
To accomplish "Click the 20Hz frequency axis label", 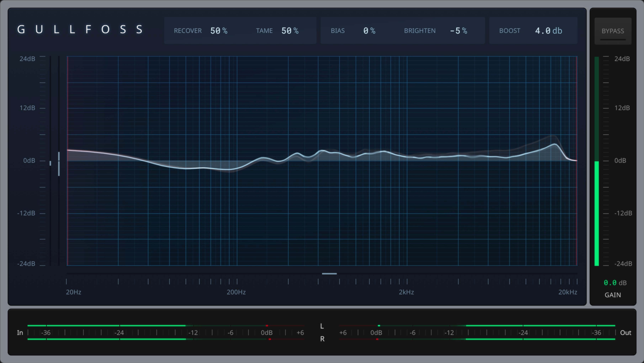I will click(x=73, y=292).
